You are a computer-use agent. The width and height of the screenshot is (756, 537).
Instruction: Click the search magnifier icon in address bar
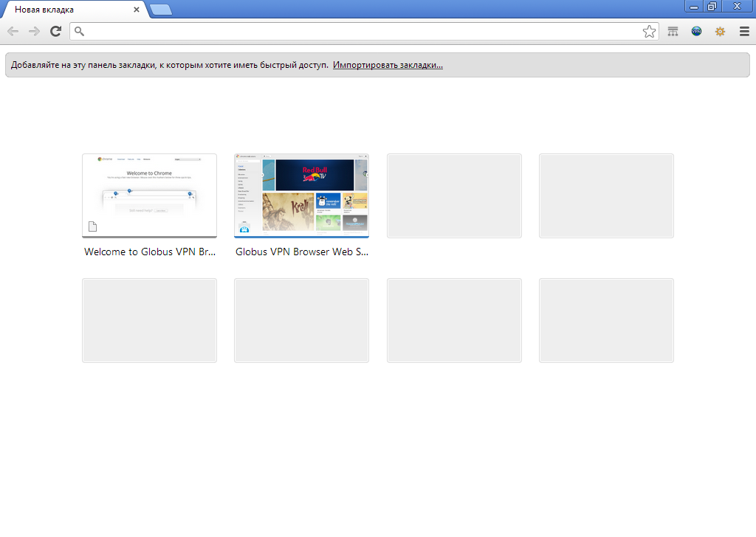click(x=80, y=31)
